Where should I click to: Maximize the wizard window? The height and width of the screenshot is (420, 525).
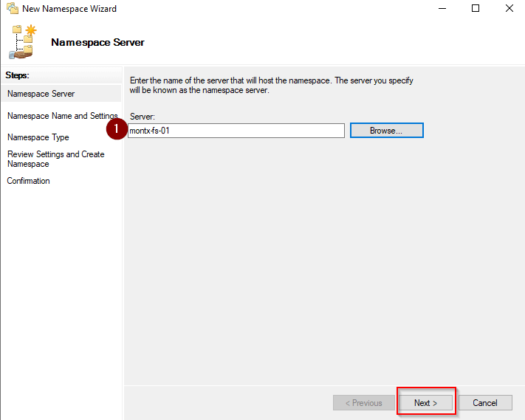[476, 9]
